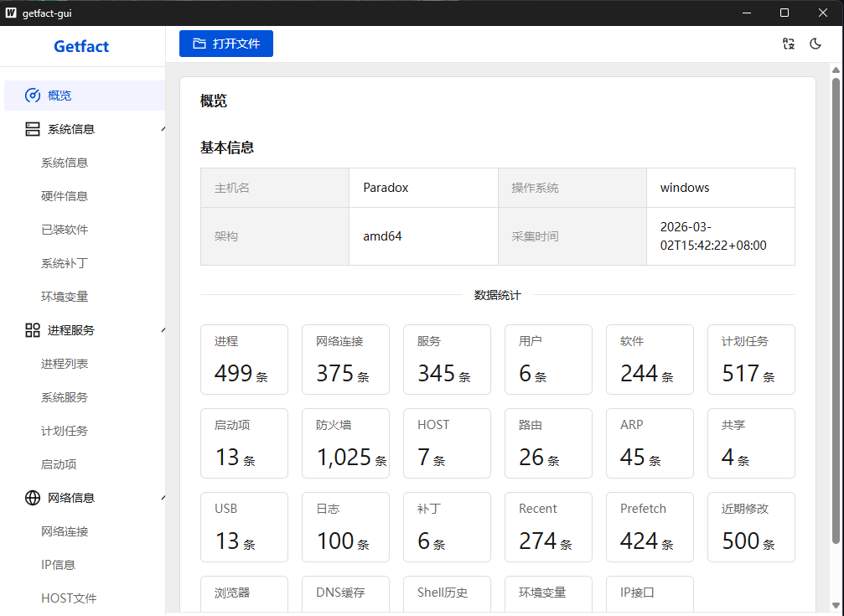Image resolution: width=844 pixels, height=616 pixels.
Task: Click the 启动项 13 条 statistic card
Action: pyautogui.click(x=245, y=443)
